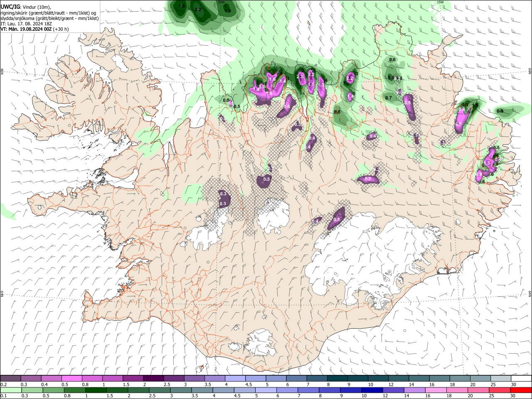Image resolution: width=532 pixels, height=399 pixels.
Task: Select the dark teal 8–9 snow legend swatch
Action: pos(337,379)
